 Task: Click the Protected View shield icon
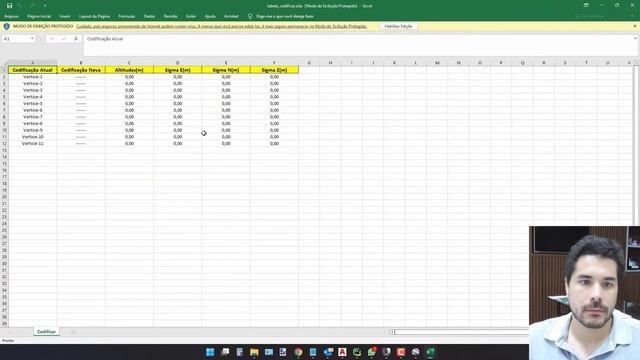click(7, 26)
